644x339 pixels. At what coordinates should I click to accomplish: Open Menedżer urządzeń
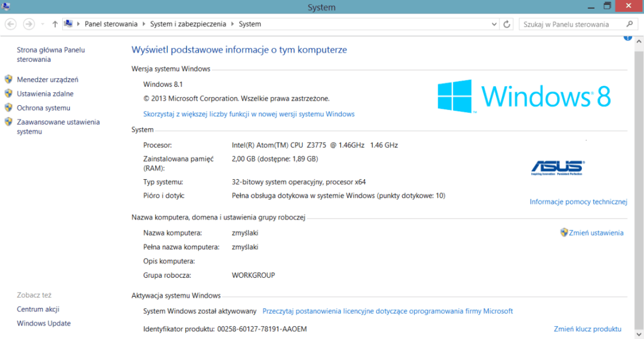pyautogui.click(x=47, y=79)
